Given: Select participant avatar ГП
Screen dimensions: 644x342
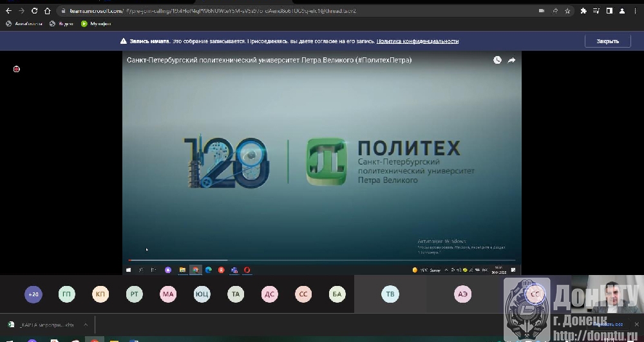Looking at the screenshot, I should [67, 294].
